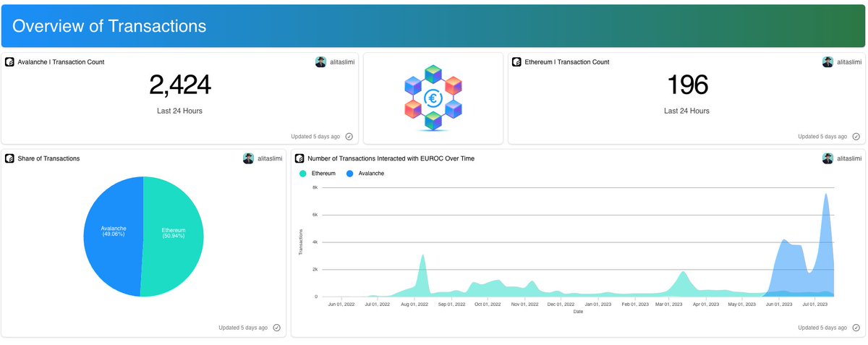This screenshot has height=345, width=868.
Task: Click 'Jul 01, 2023' x-axis label
Action: click(x=816, y=304)
